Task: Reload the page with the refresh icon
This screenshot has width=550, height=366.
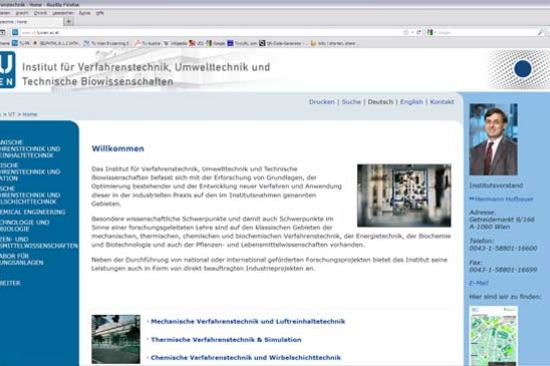Action: 418,32
